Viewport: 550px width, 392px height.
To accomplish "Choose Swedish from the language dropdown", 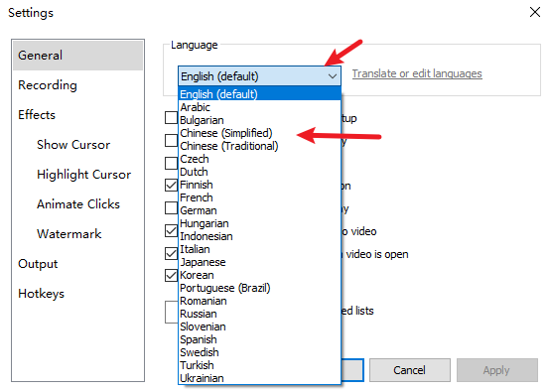I will tap(259, 352).
